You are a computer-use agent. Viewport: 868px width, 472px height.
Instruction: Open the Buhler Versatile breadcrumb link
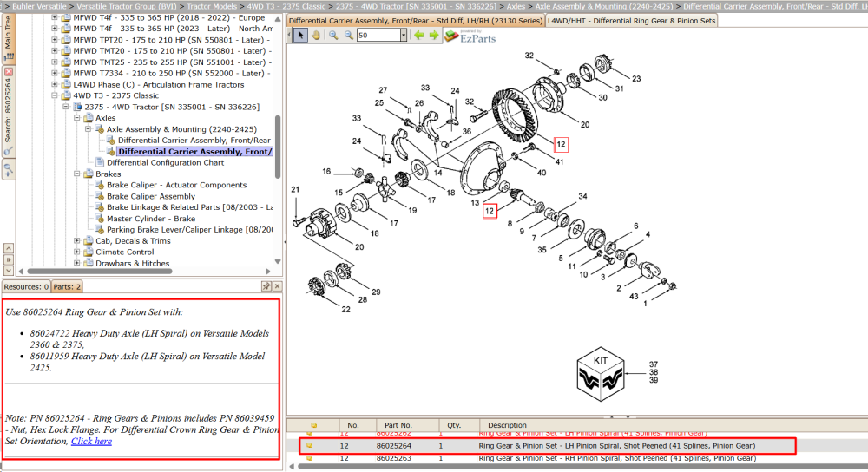tap(39, 6)
